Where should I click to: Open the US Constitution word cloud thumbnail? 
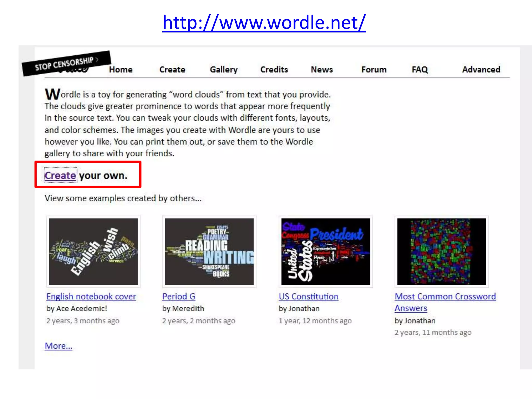pos(326,251)
